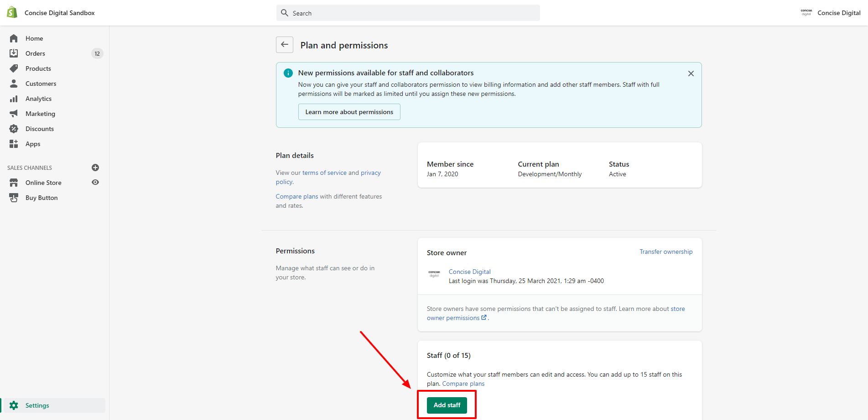Add a sales channel with the plus icon
The image size is (868, 420).
[95, 167]
